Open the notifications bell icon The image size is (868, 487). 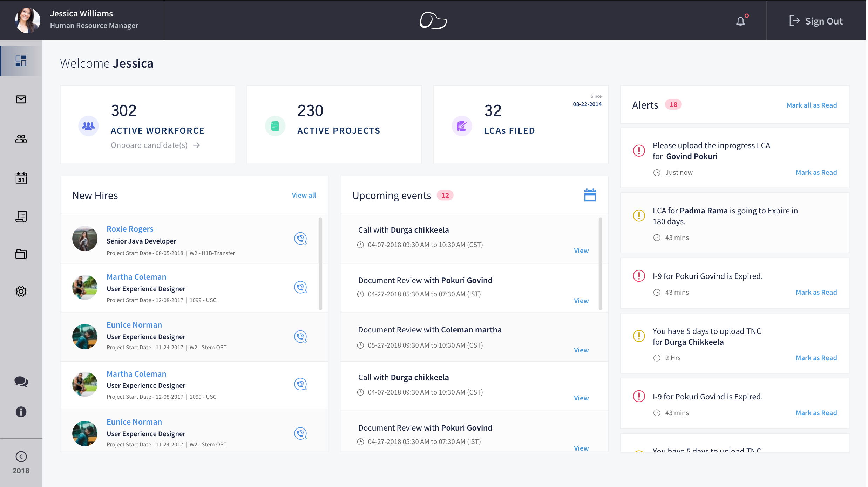click(741, 21)
